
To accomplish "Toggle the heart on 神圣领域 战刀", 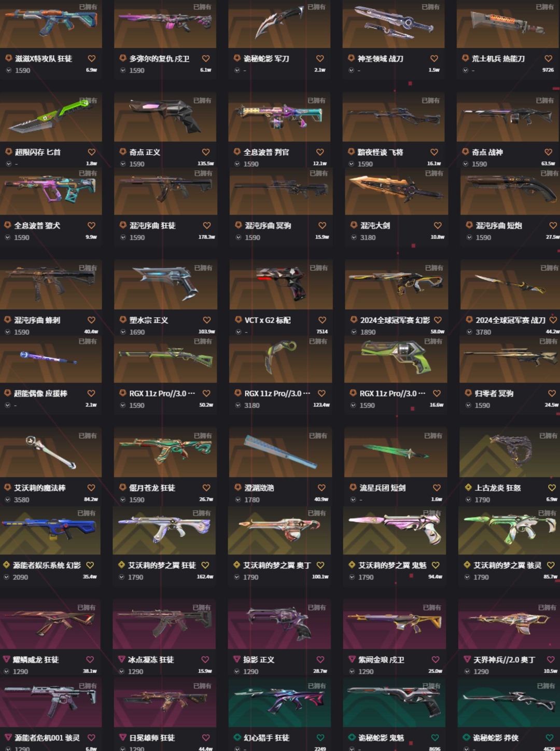I will [x=434, y=59].
